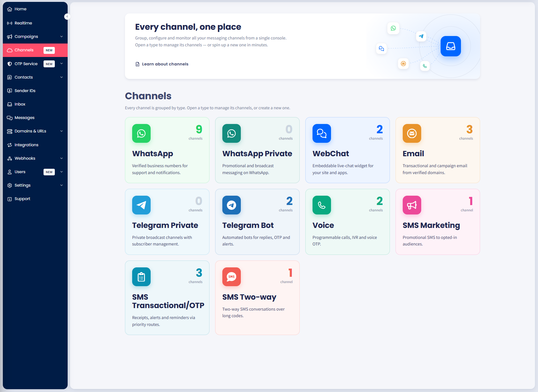This screenshot has width=538, height=392.
Task: Expand the Campaigns submenu chevron
Action: (61, 37)
